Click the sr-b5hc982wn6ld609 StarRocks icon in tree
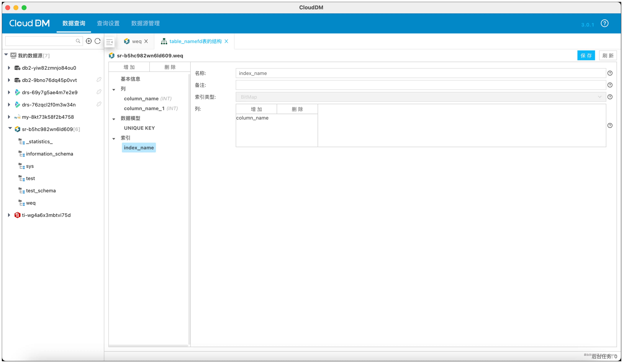This screenshot has width=624, height=364. (17, 129)
